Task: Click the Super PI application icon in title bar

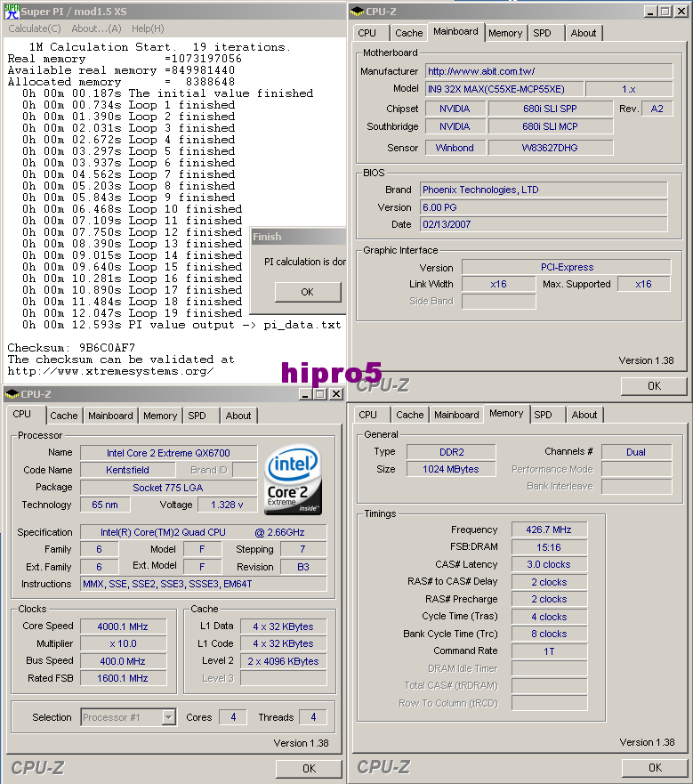Action: tap(11, 11)
